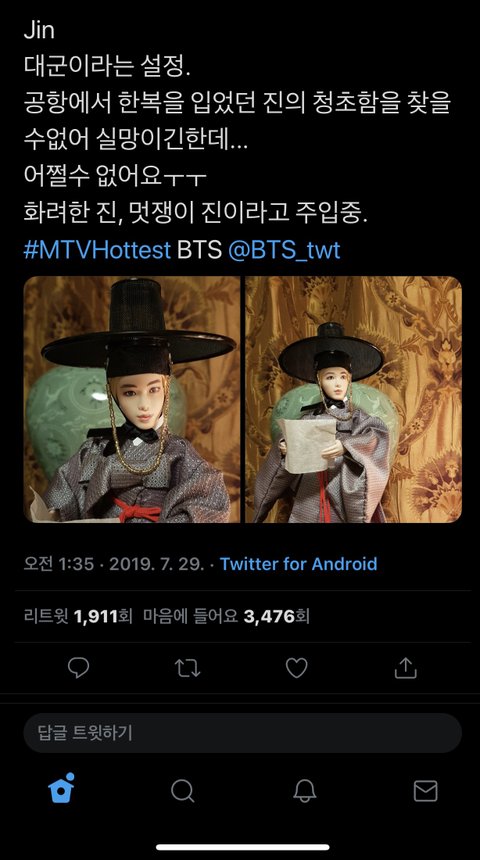Screen dimensions: 480x860
Task: Open Notifications bell icon
Action: click(304, 791)
